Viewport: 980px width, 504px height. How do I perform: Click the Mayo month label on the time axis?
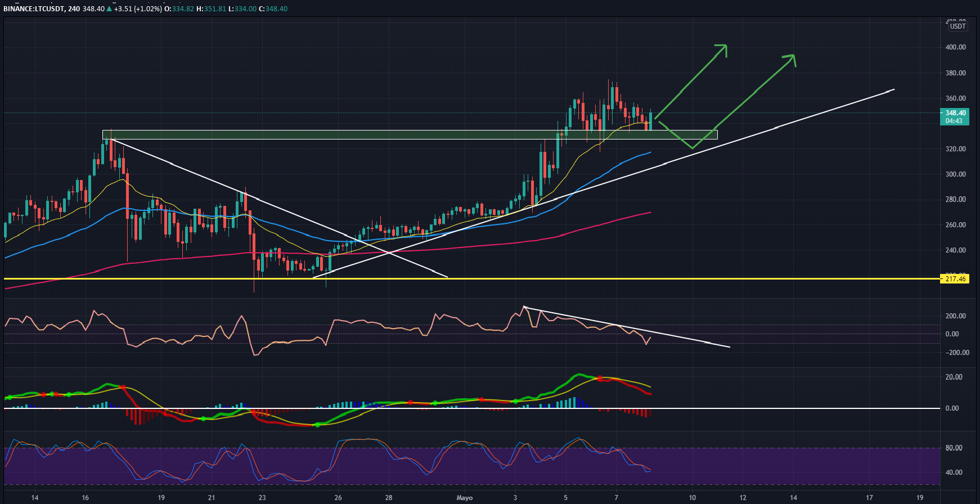(x=465, y=498)
